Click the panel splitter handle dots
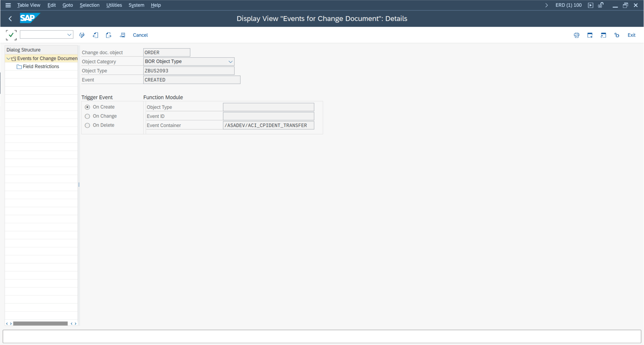644x345 pixels. (x=79, y=185)
